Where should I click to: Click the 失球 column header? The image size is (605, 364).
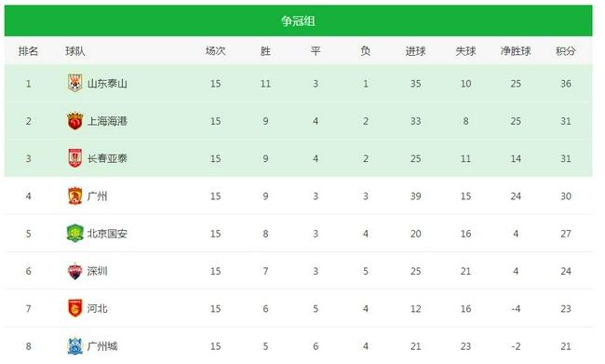[465, 51]
